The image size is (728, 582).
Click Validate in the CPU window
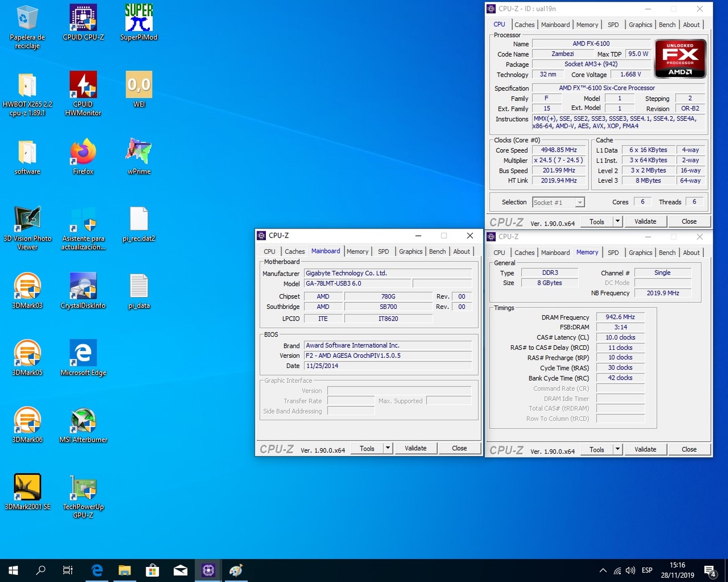[x=645, y=221]
